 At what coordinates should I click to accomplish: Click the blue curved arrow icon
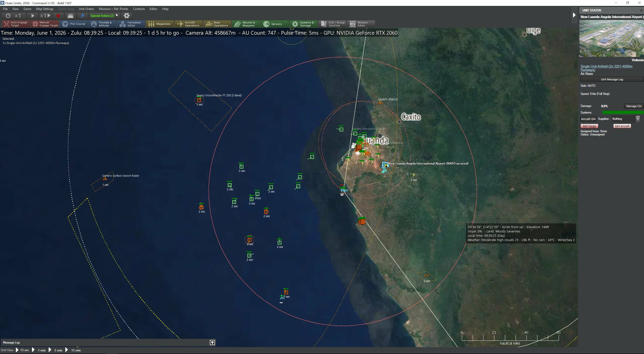pyautogui.click(x=83, y=15)
